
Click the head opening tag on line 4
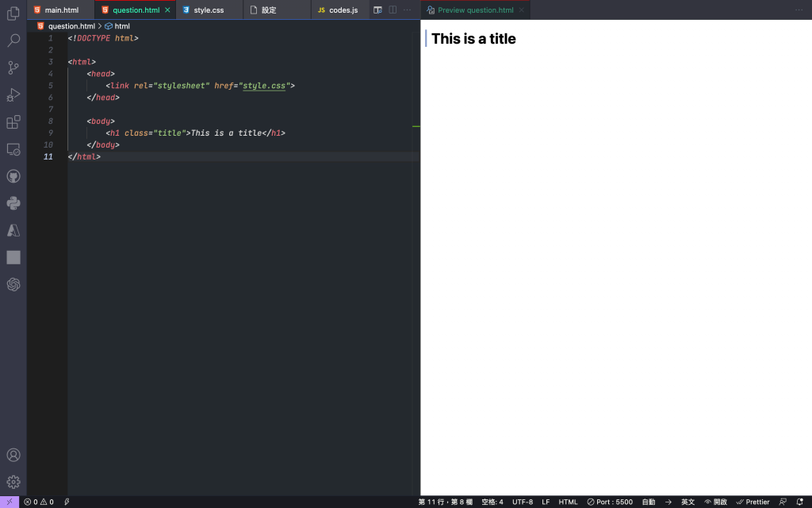[101, 74]
